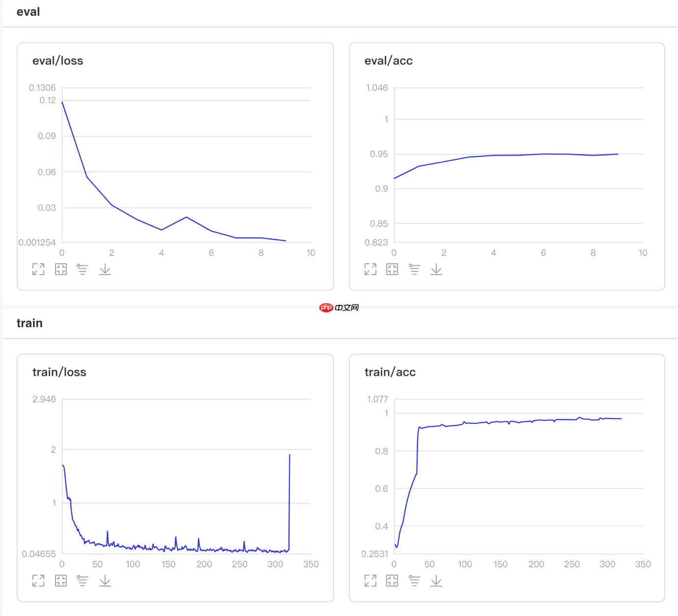Click the selection-box icon under train/acc
The width and height of the screenshot is (678, 616).
tap(392, 581)
